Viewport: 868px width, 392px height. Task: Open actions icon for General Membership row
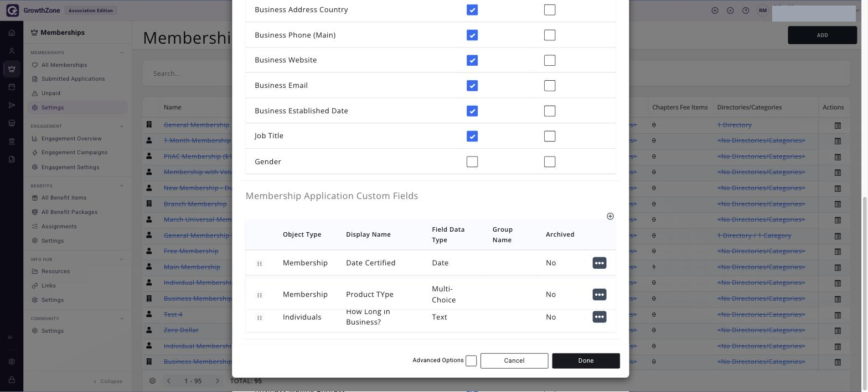coord(838,126)
